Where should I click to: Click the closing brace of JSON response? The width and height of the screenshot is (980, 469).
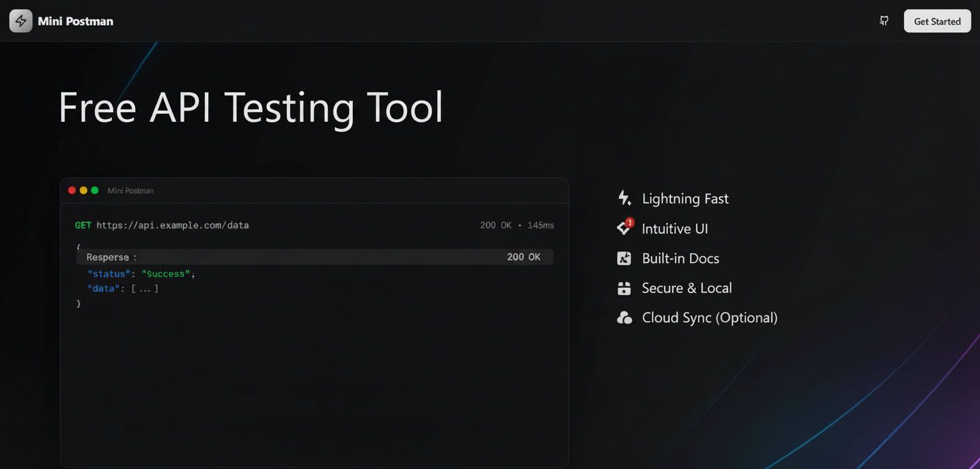click(79, 304)
